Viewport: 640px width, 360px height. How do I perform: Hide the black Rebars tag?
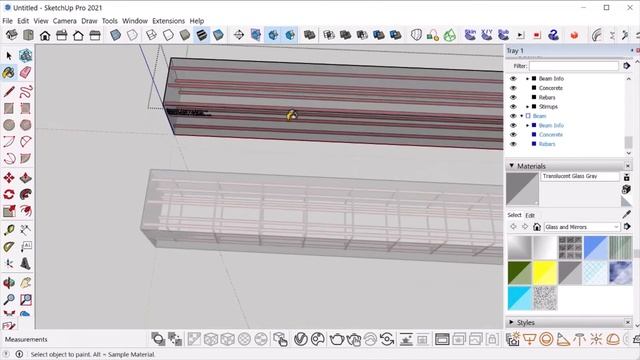(513, 97)
